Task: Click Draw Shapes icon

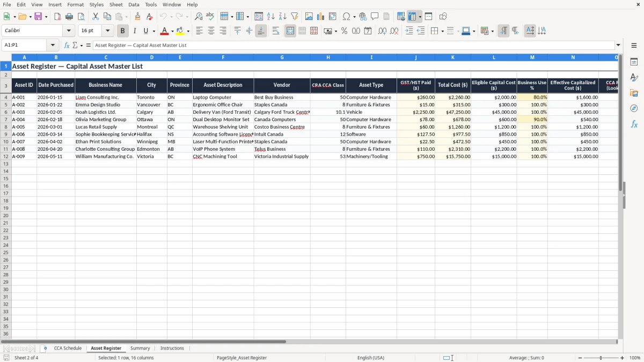Action: [x=443, y=17]
